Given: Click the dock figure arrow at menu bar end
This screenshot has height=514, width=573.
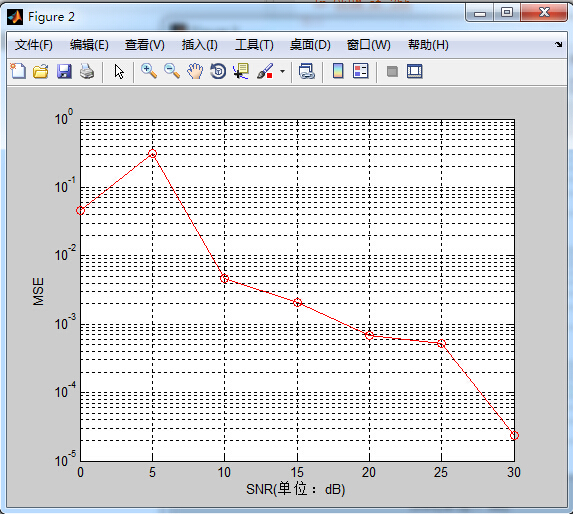Looking at the screenshot, I should [x=559, y=45].
